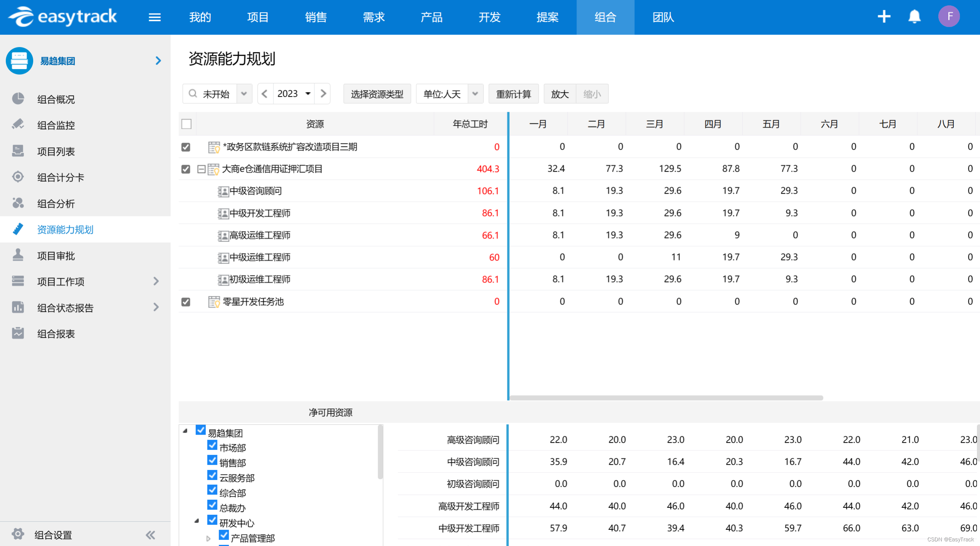This screenshot has width=980, height=546.
Task: Click the 组合计分卡 target icon
Action: [18, 177]
